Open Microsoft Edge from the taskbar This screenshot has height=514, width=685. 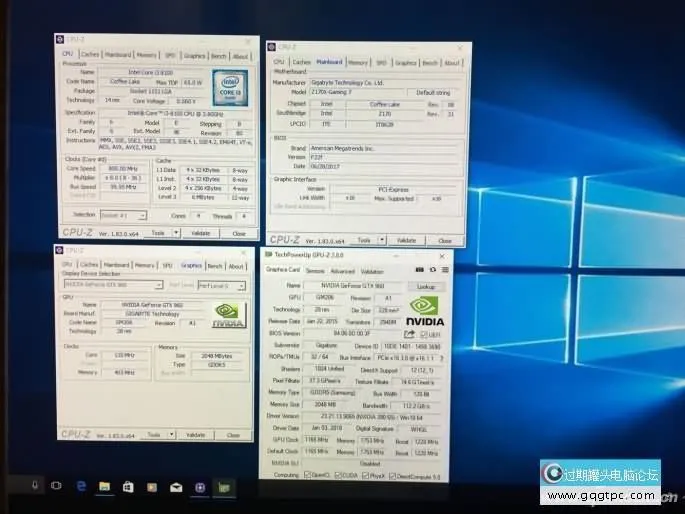coord(81,486)
